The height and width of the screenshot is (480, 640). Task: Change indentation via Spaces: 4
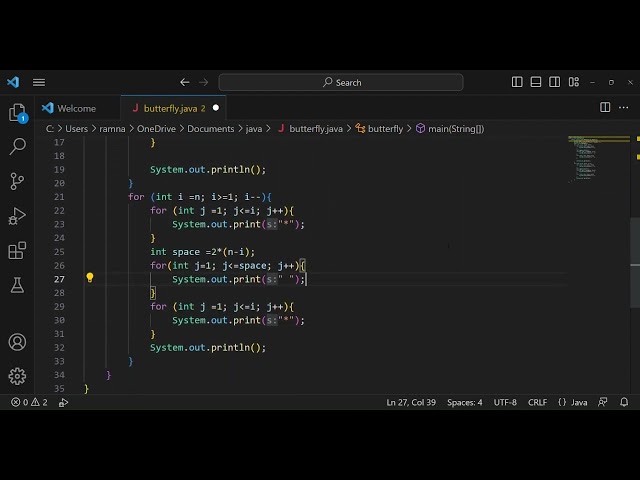coord(464,402)
